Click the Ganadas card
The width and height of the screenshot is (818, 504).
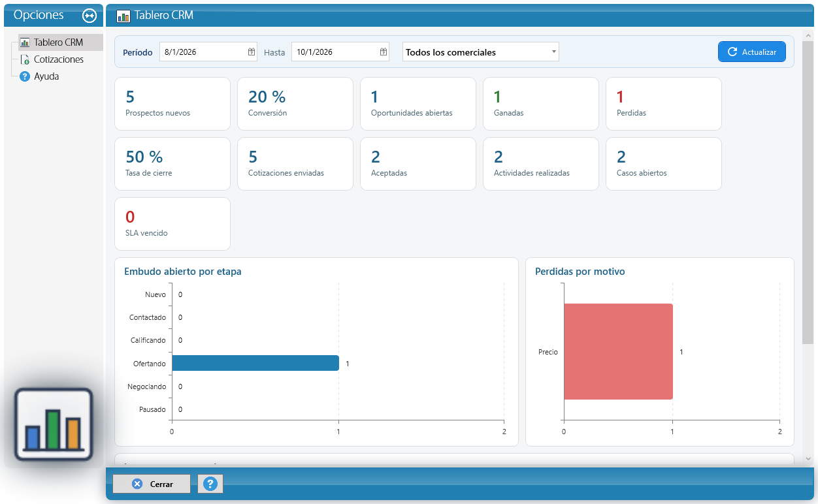point(541,104)
